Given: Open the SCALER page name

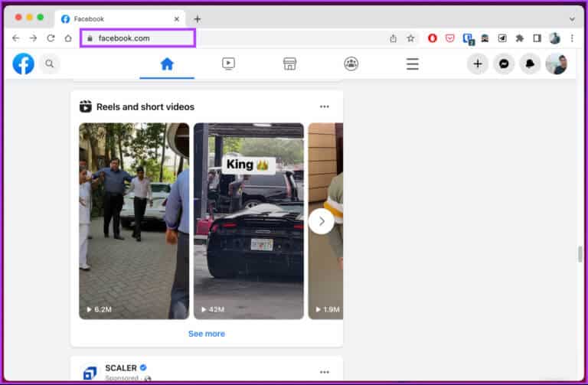Looking at the screenshot, I should tap(121, 367).
